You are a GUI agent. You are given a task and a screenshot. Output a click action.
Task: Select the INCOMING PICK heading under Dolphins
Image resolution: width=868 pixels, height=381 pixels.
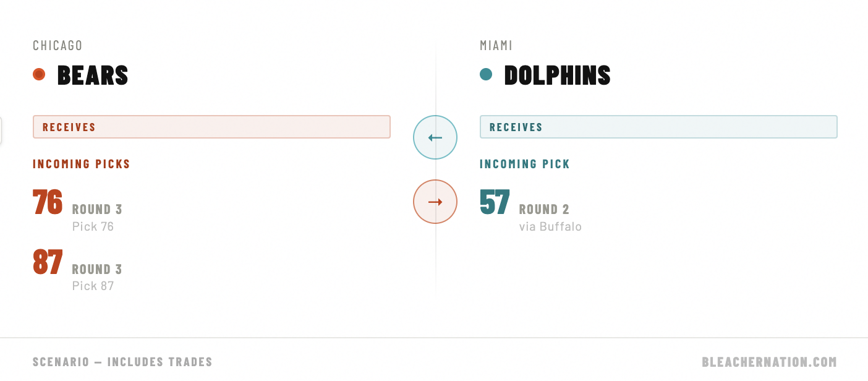point(525,164)
